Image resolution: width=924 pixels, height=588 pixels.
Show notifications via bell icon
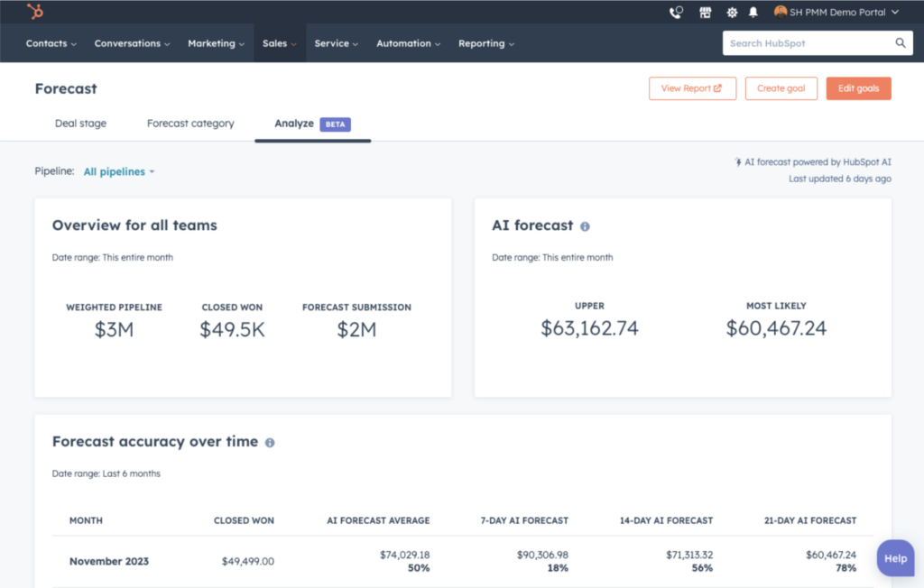[x=753, y=13]
